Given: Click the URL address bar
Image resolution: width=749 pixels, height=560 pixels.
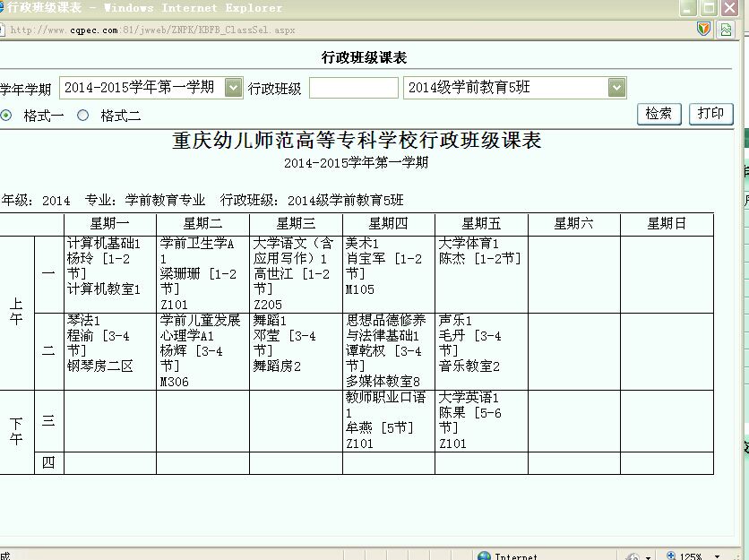Looking at the screenshot, I should click(344, 30).
